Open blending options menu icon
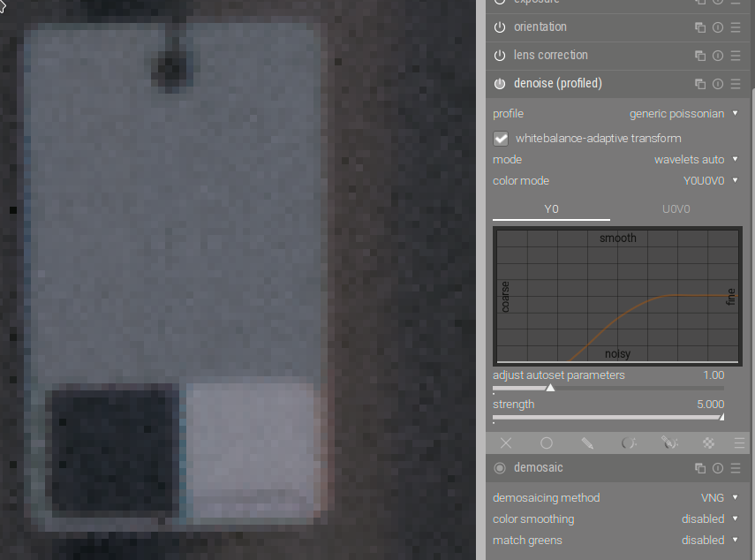This screenshot has height=560, width=755. click(x=740, y=443)
